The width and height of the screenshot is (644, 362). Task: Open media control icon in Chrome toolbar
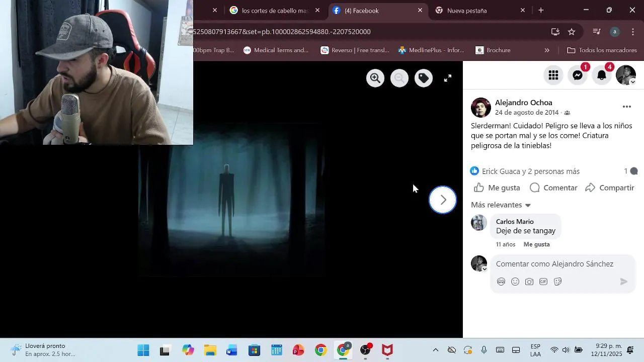597,32
